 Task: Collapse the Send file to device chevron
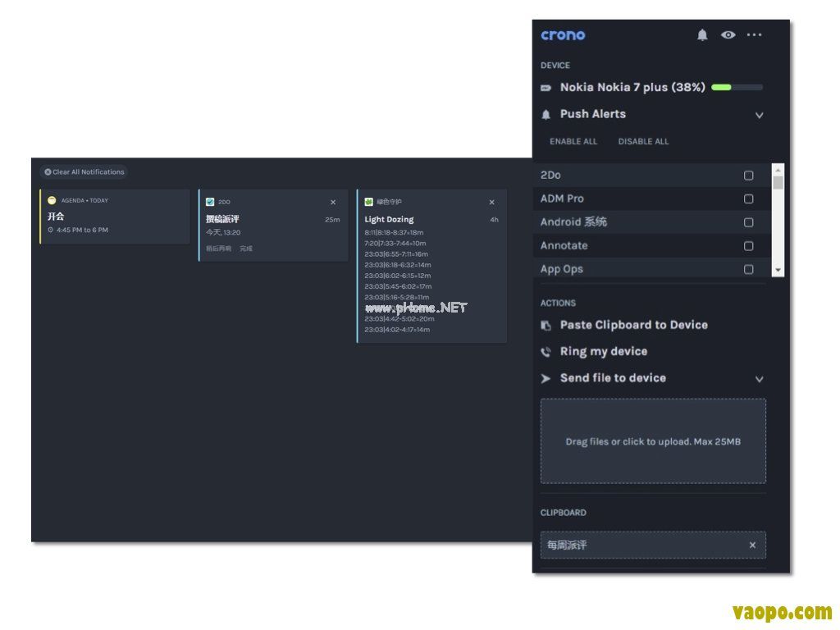[759, 379]
